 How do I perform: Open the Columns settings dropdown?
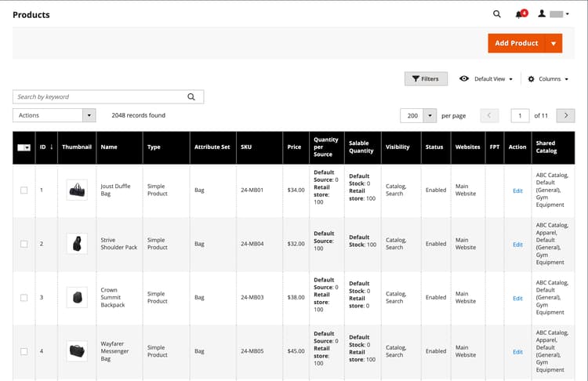pos(548,78)
